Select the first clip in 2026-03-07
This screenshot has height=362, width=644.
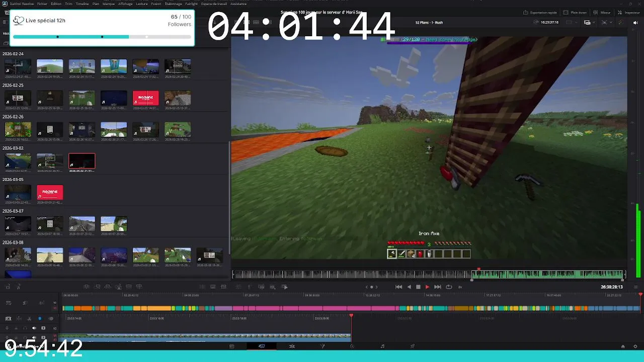click(x=18, y=224)
